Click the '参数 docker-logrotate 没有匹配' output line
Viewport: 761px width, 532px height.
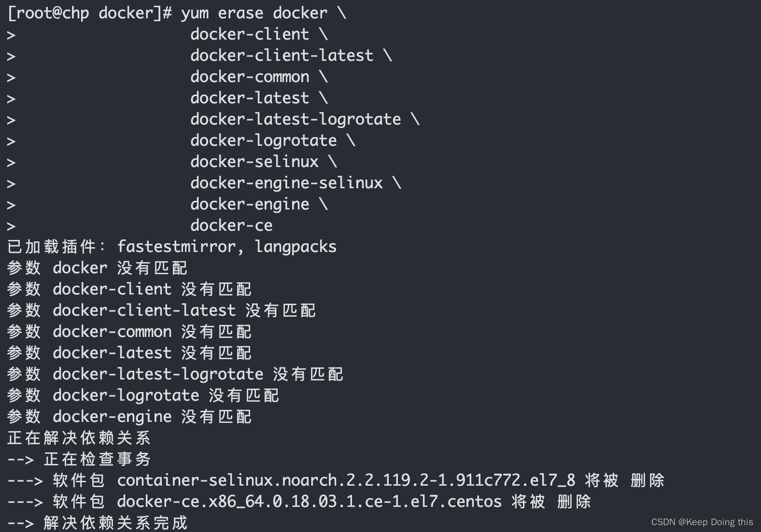tap(143, 395)
